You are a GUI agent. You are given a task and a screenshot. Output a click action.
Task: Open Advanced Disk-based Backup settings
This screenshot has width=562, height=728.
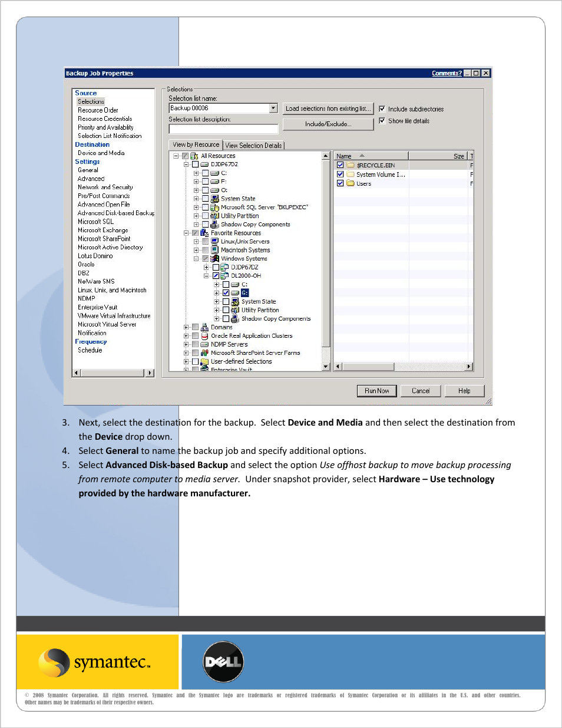pyautogui.click(x=116, y=213)
